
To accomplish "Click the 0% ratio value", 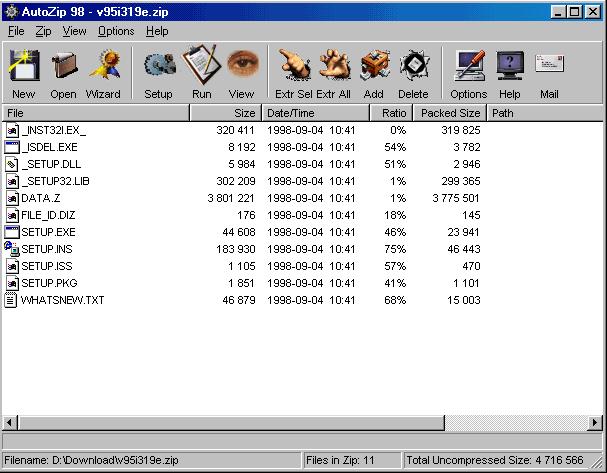I will tap(398, 130).
